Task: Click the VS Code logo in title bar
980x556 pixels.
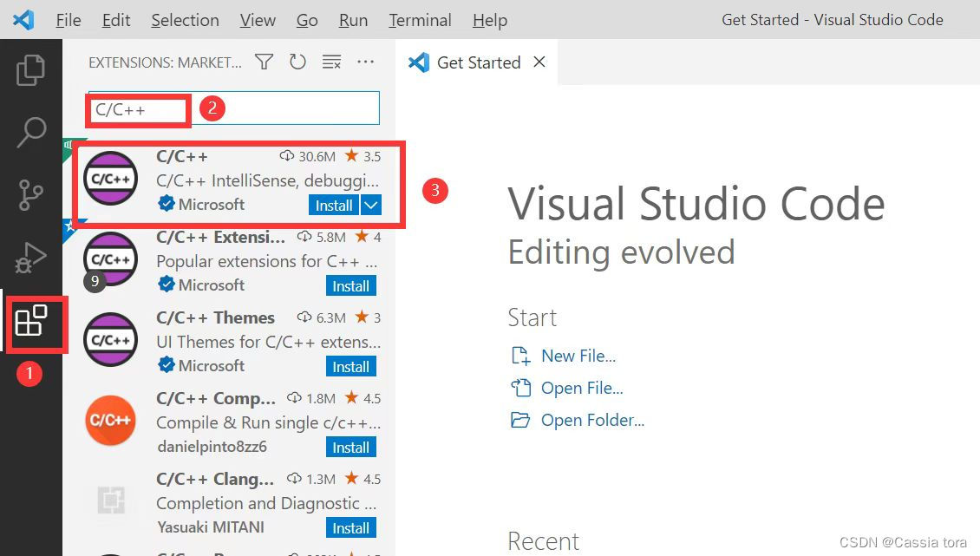Action: coord(23,19)
